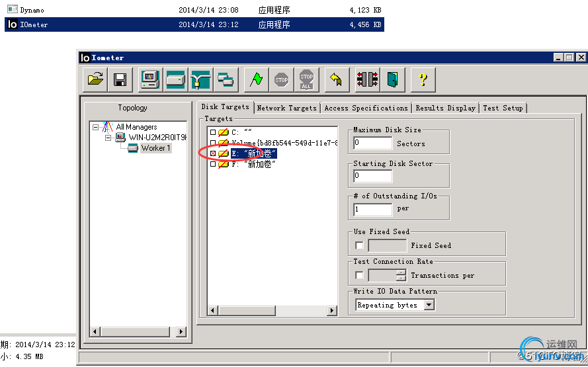Maximize the Iometer window
Viewport: 588px width, 367px height.
click(569, 58)
